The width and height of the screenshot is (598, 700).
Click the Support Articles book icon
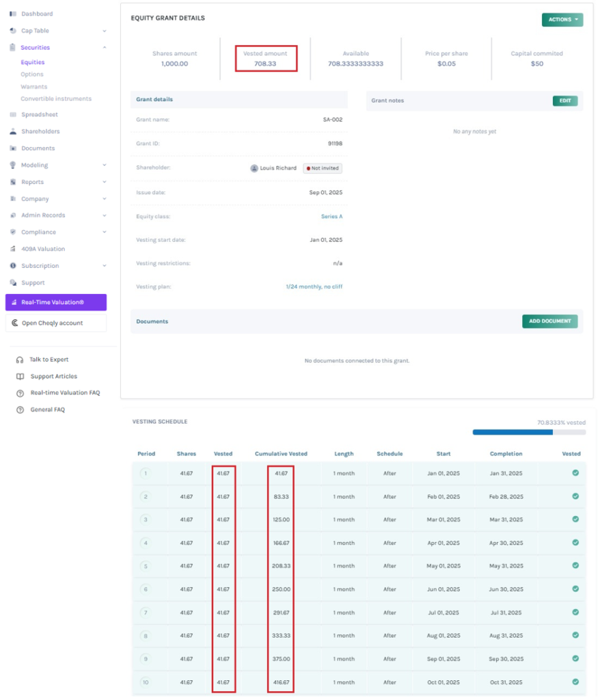20,377
